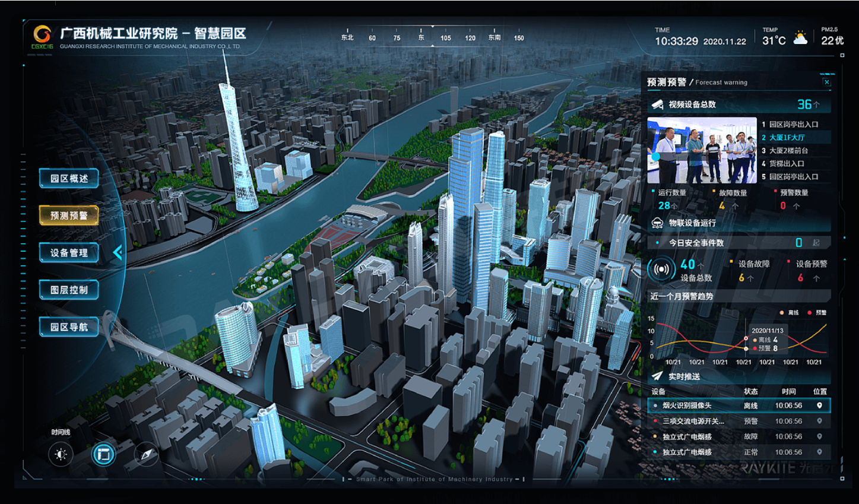The image size is (859, 504).
Task: Click the 时间 column header
Action: (788, 391)
